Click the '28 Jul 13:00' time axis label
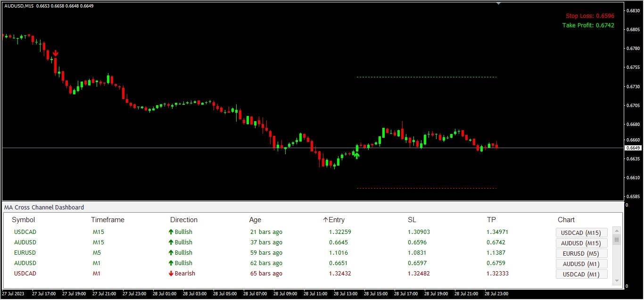The height and width of the screenshot is (300, 644). [x=346, y=293]
